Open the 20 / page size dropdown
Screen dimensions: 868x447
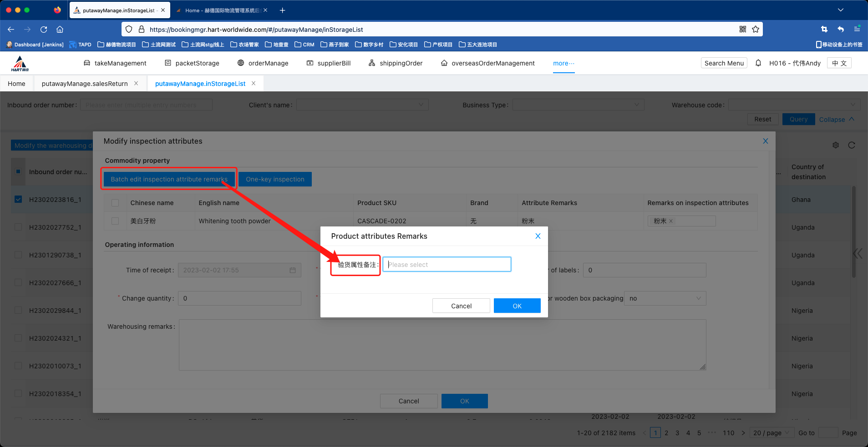(x=772, y=433)
